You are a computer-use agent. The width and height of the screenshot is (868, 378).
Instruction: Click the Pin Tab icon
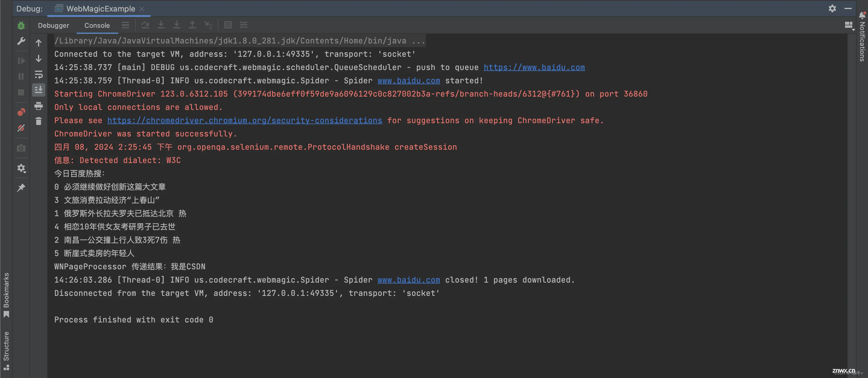click(x=21, y=188)
